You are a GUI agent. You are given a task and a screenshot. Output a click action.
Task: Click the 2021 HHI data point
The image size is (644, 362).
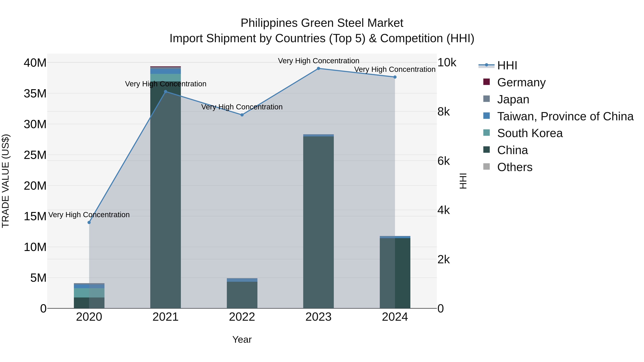[x=165, y=92]
